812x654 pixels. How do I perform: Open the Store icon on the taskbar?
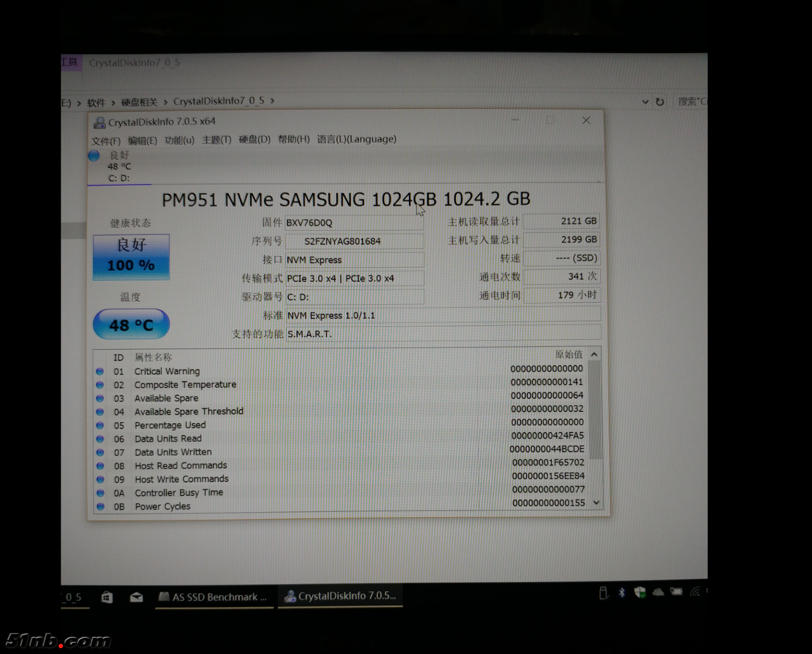[x=107, y=598]
